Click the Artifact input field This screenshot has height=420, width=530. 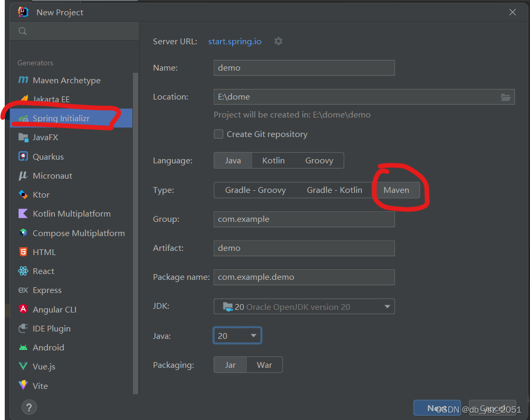pos(304,248)
